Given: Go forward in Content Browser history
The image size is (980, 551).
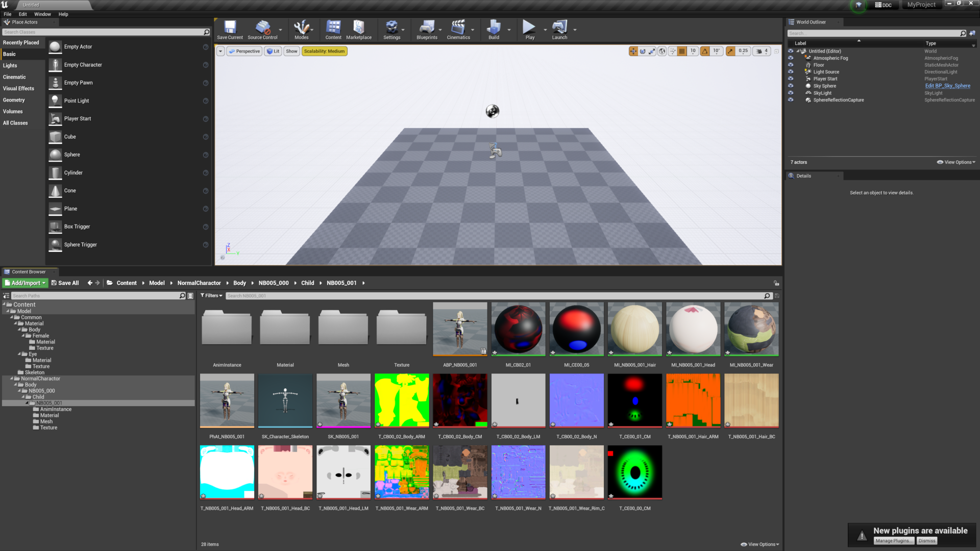Looking at the screenshot, I should coord(97,283).
